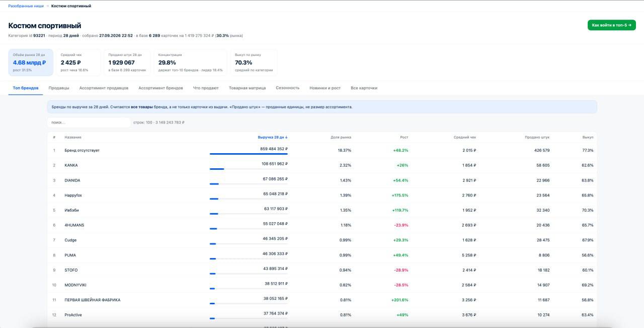Switch to the Продавцы tab
Viewport: 644px width, 328px height.
(59, 88)
